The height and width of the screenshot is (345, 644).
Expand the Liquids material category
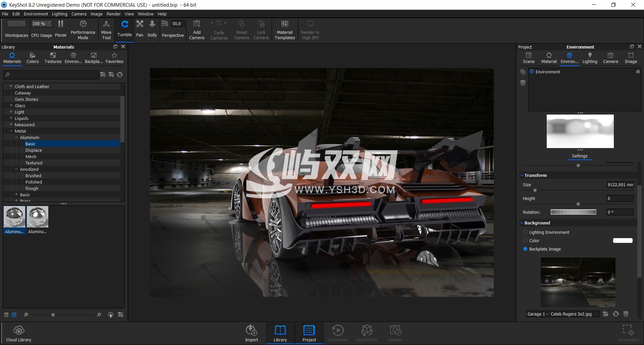click(x=11, y=118)
